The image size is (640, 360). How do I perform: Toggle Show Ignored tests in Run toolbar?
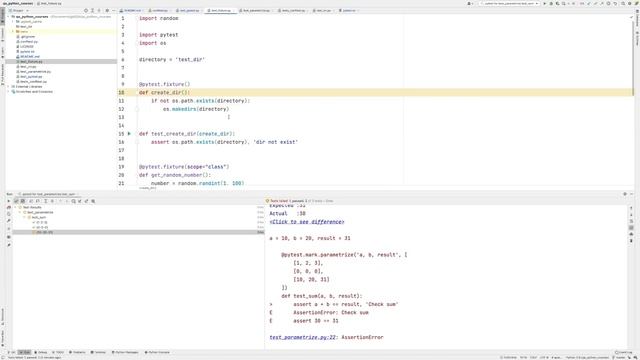tap(23, 201)
